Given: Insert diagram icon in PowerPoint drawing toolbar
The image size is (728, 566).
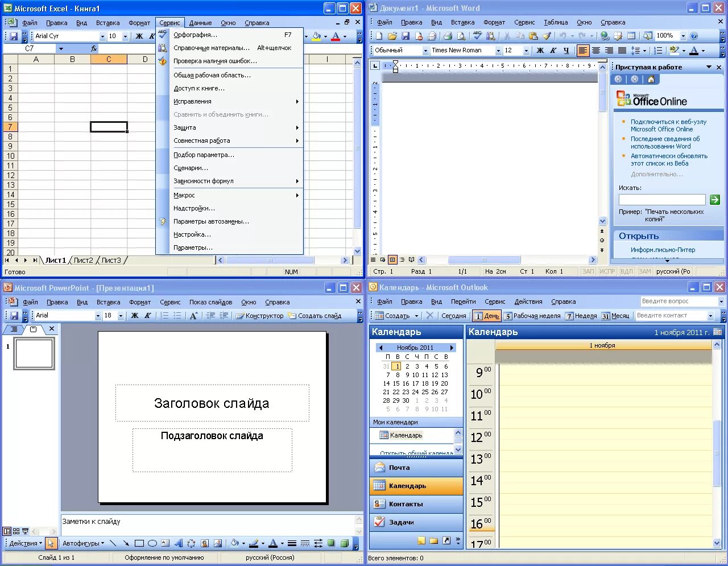Looking at the screenshot, I should 191,543.
